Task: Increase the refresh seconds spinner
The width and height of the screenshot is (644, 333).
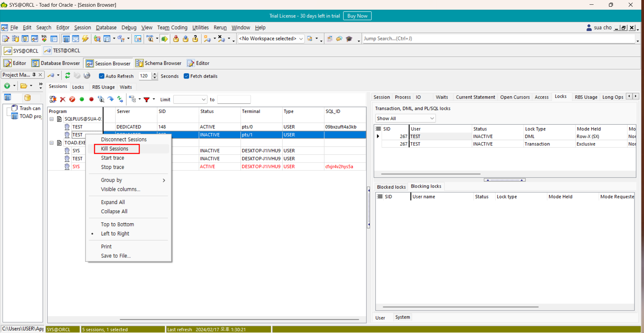Action: (x=154, y=74)
